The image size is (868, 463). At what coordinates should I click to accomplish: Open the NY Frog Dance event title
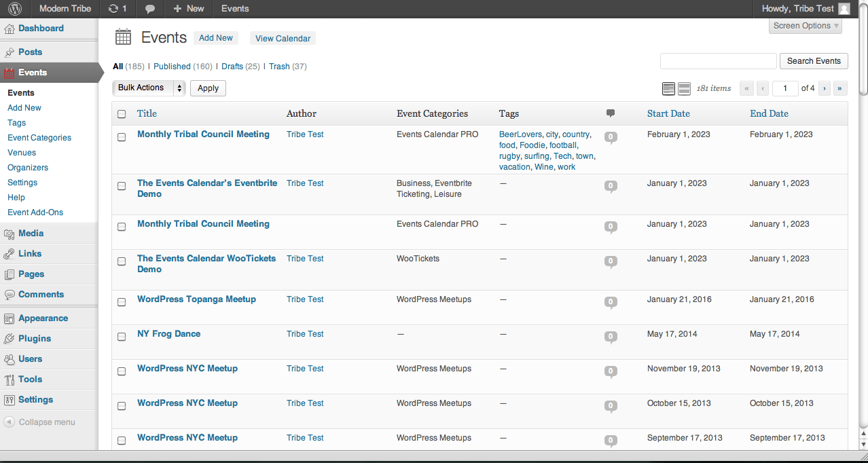168,334
